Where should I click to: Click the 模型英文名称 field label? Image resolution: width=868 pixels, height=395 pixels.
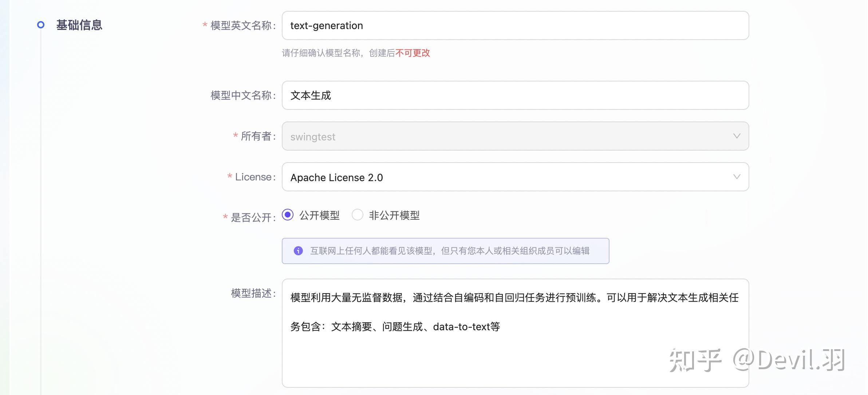click(242, 25)
